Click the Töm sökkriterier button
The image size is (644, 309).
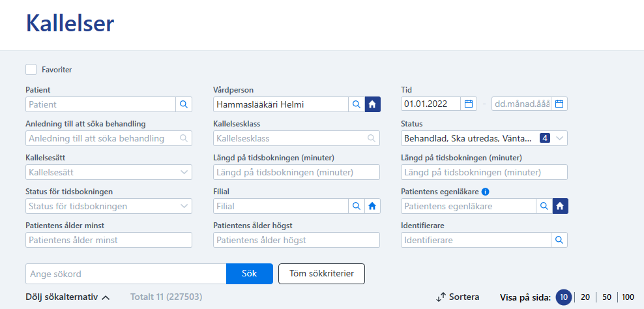(x=321, y=274)
